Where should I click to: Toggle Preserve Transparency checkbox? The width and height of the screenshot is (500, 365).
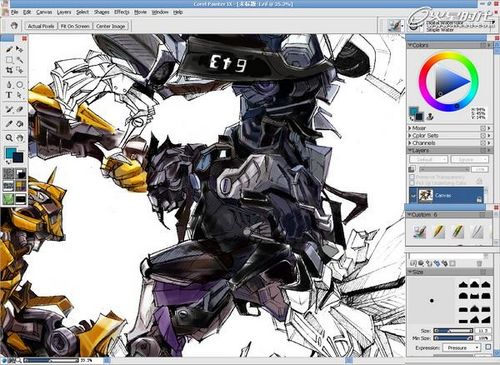412,177
